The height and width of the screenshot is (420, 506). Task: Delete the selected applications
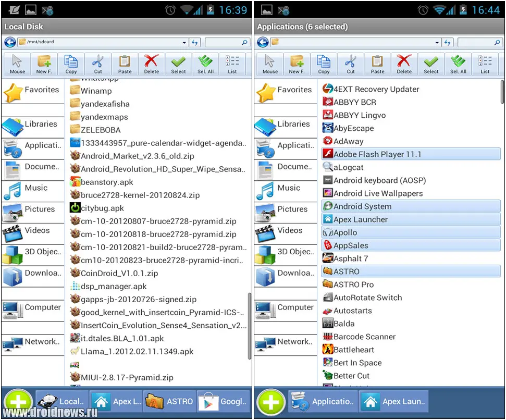[404, 64]
